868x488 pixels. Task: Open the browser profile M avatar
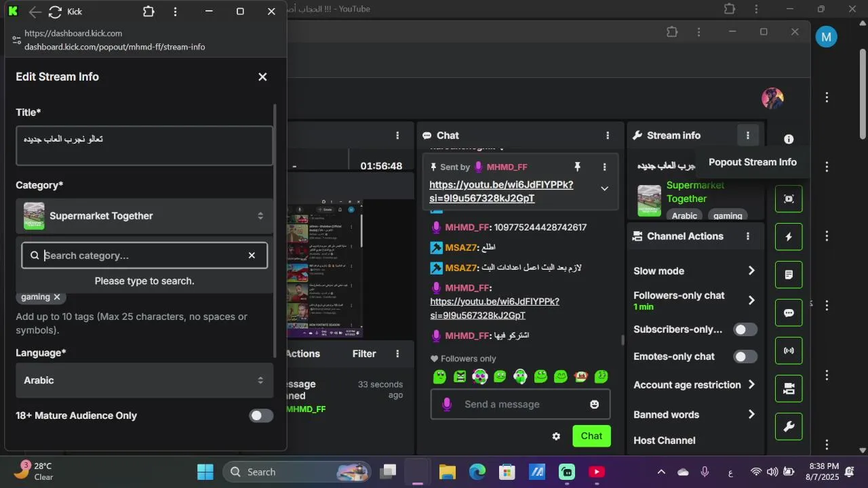coord(826,37)
